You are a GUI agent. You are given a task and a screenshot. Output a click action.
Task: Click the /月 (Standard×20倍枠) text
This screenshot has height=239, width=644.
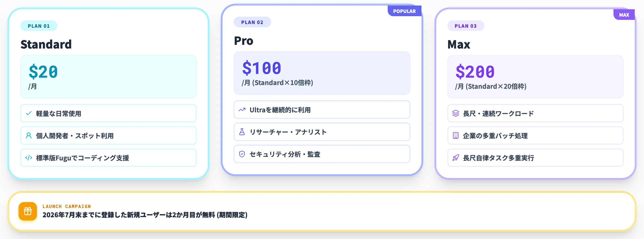(491, 86)
